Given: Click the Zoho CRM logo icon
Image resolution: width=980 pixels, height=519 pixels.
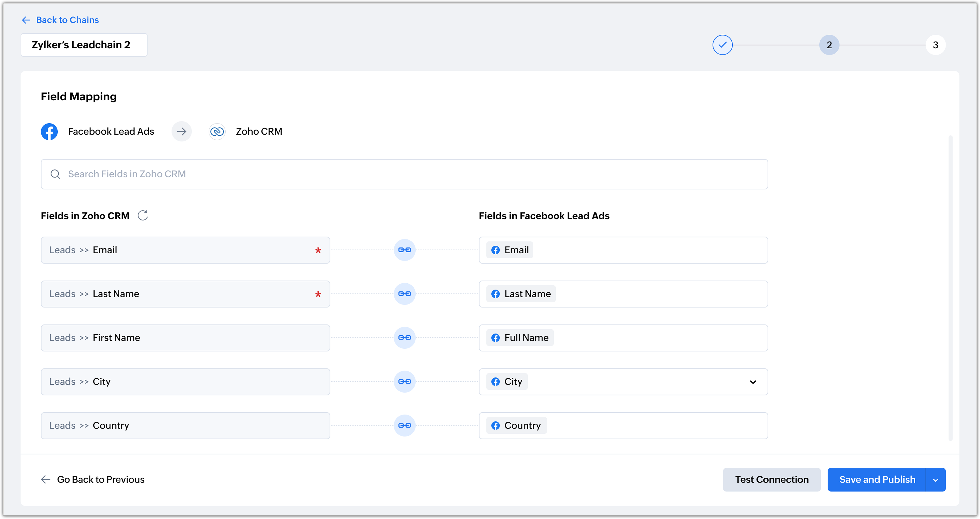Looking at the screenshot, I should 217,132.
